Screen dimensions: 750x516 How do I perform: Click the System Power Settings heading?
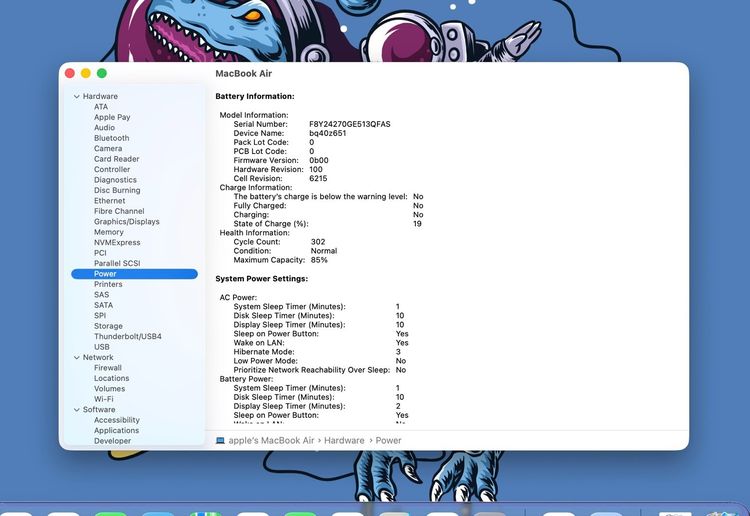click(x=262, y=279)
